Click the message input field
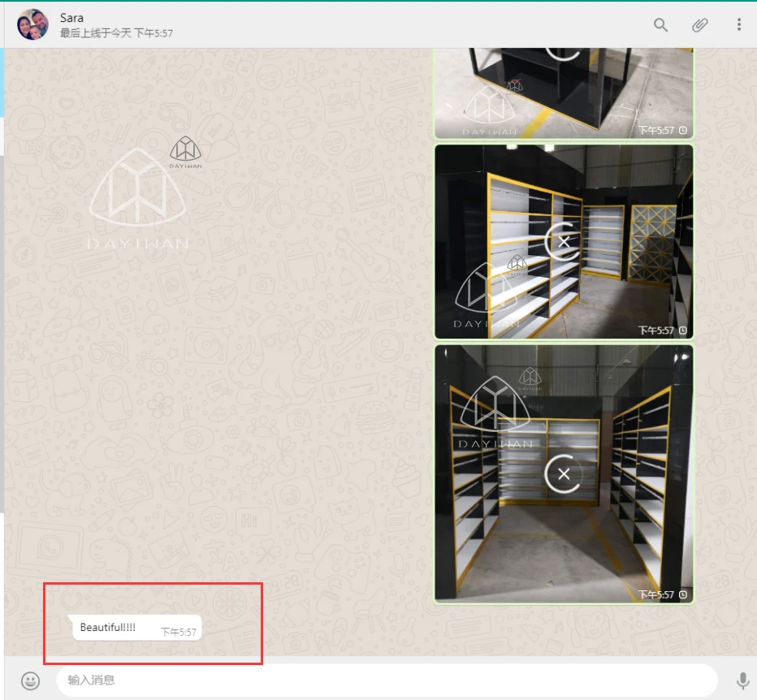 pos(387,681)
